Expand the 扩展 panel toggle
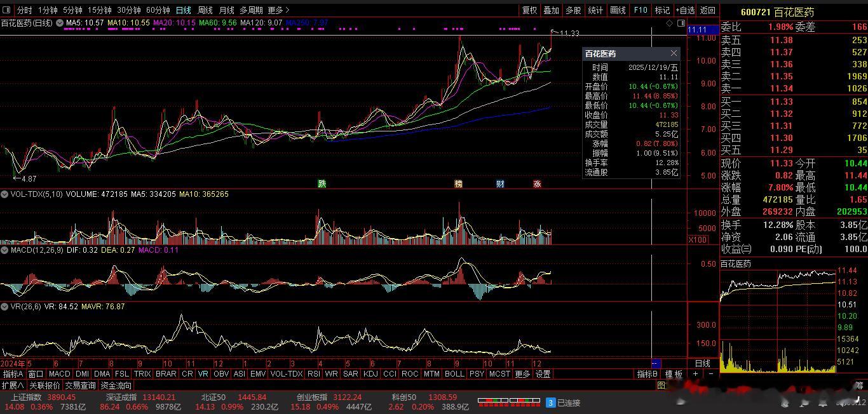 click(x=13, y=385)
